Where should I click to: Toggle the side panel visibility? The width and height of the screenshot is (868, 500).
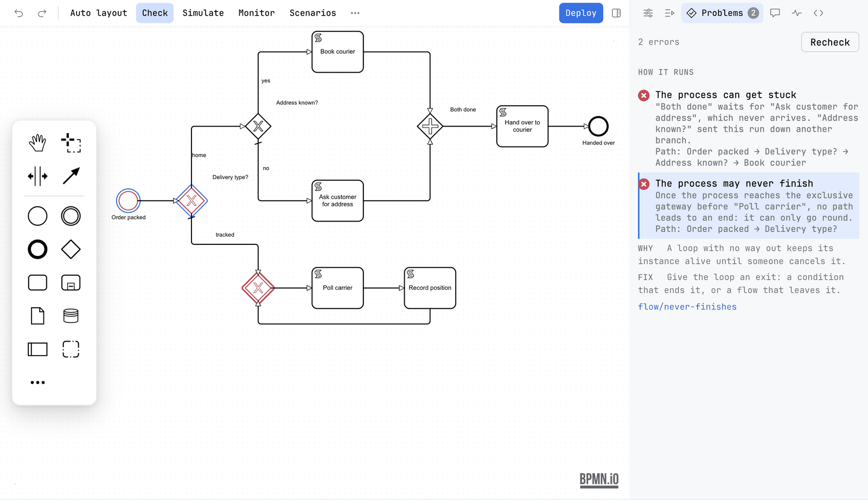pyautogui.click(x=616, y=13)
